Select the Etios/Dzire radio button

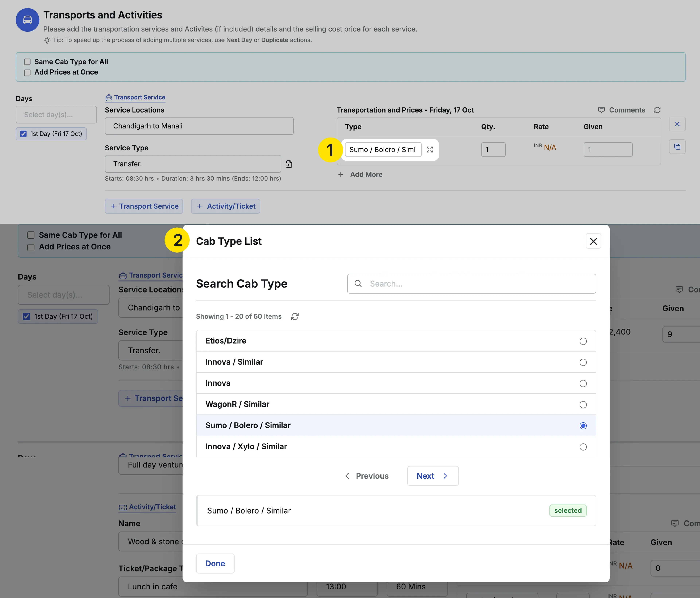click(x=583, y=341)
